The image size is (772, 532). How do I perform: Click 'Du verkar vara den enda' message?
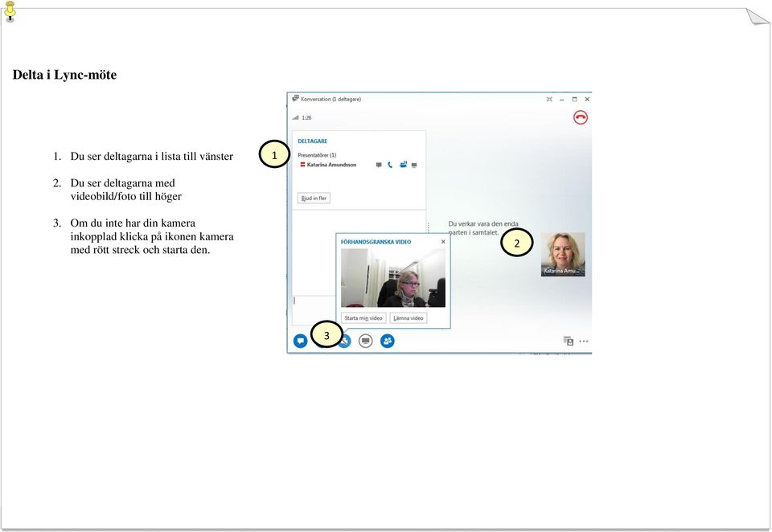click(x=483, y=223)
